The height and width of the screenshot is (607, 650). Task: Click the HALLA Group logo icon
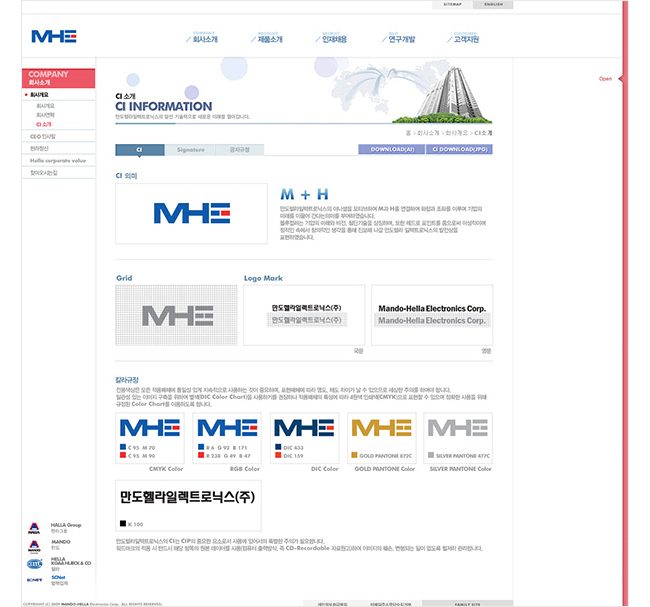(34, 528)
